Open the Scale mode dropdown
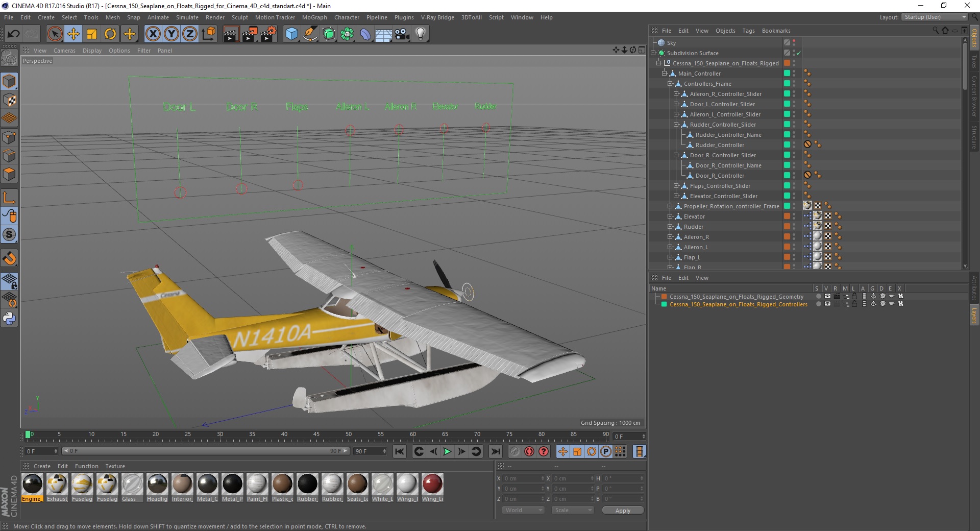This screenshot has width=980, height=531. pos(573,510)
